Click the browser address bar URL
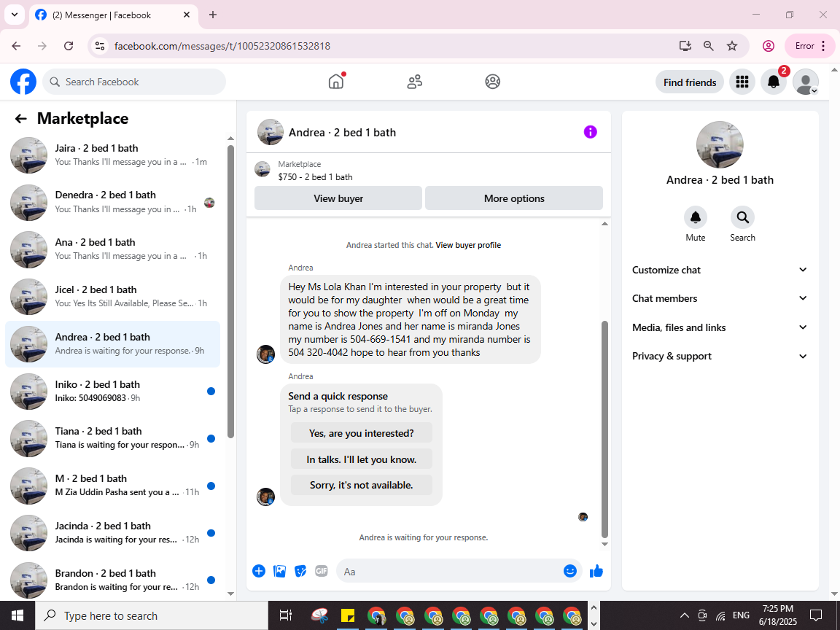The image size is (840, 630). tap(222, 46)
